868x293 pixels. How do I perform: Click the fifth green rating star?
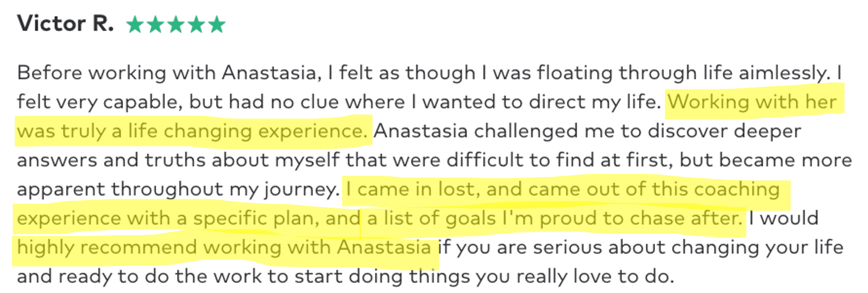216,24
